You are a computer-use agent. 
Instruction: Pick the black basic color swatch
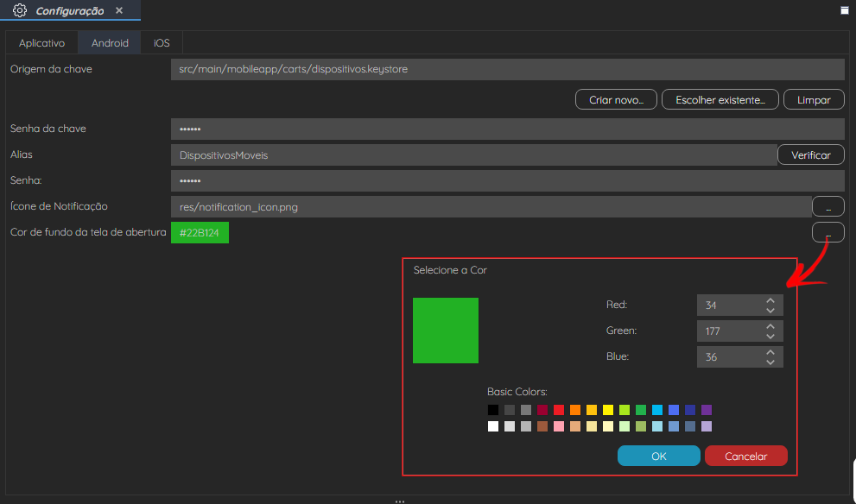pyautogui.click(x=493, y=410)
